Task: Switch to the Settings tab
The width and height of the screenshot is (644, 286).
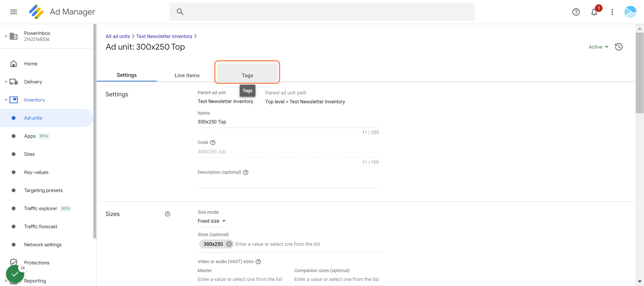Action: click(126, 75)
